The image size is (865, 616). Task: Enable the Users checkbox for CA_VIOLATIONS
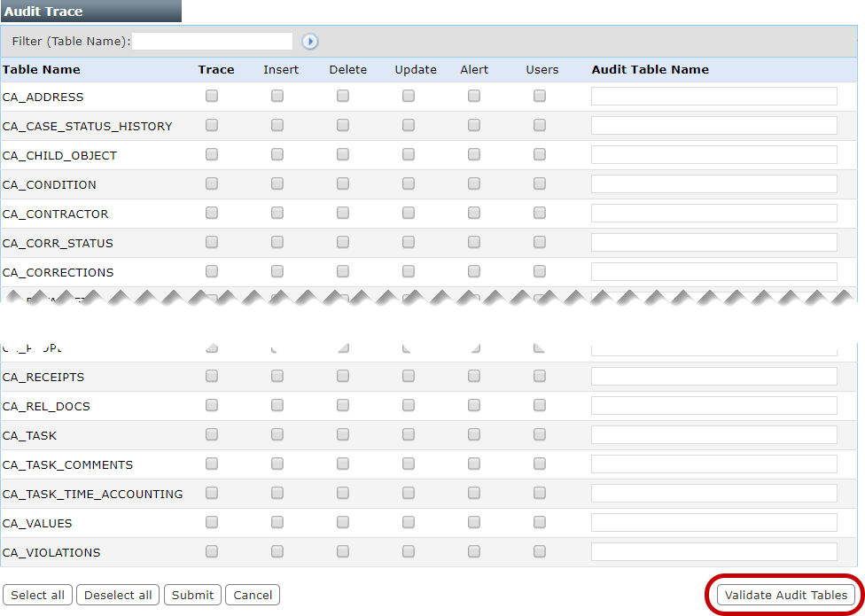tap(539, 551)
